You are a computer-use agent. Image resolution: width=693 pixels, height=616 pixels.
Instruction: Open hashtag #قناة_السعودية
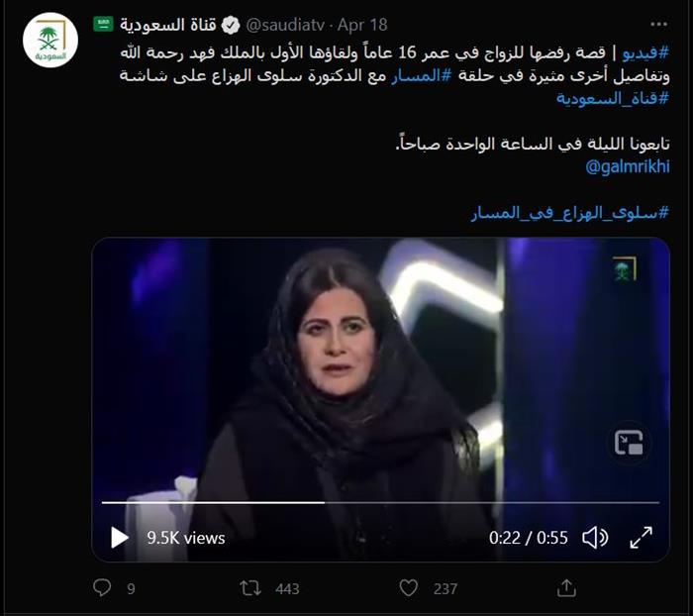(x=613, y=98)
